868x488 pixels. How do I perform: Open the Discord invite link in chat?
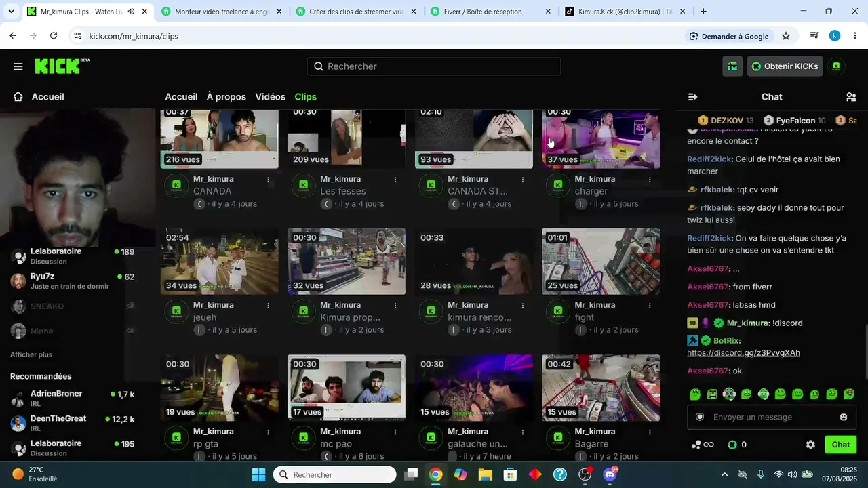click(743, 353)
